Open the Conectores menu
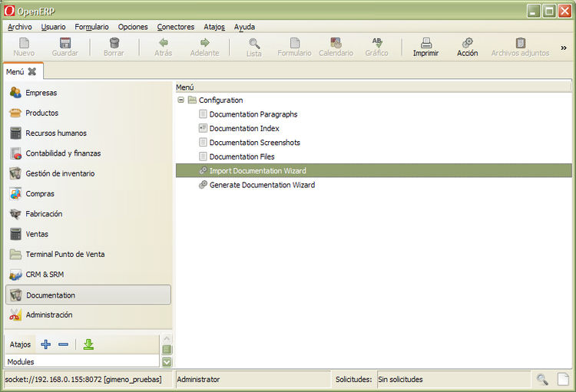 176,27
